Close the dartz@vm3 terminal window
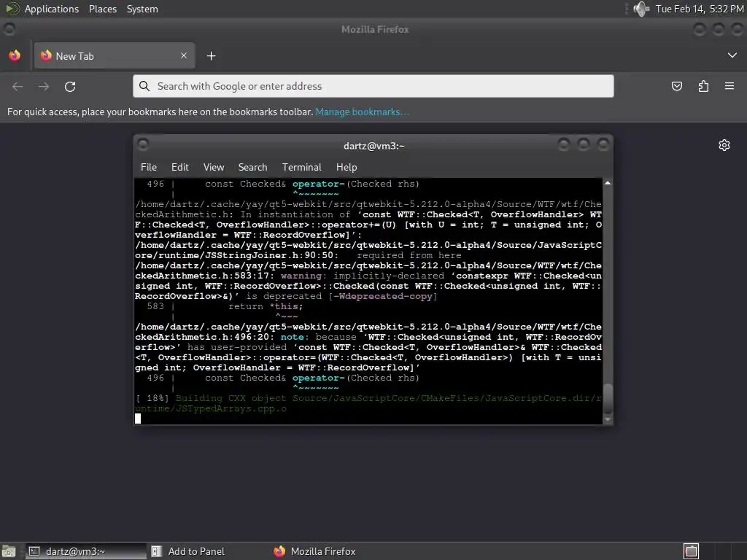Image resolution: width=747 pixels, height=560 pixels. pos(603,144)
